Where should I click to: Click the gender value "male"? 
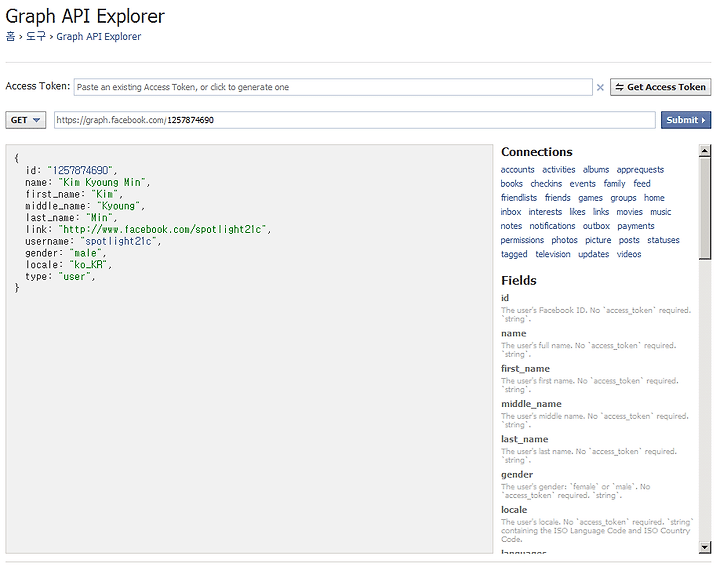point(85,253)
